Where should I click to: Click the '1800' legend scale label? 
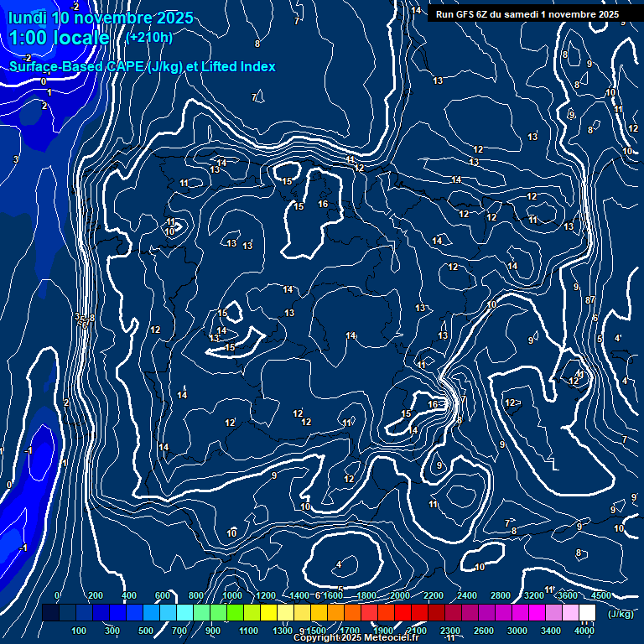366,595
